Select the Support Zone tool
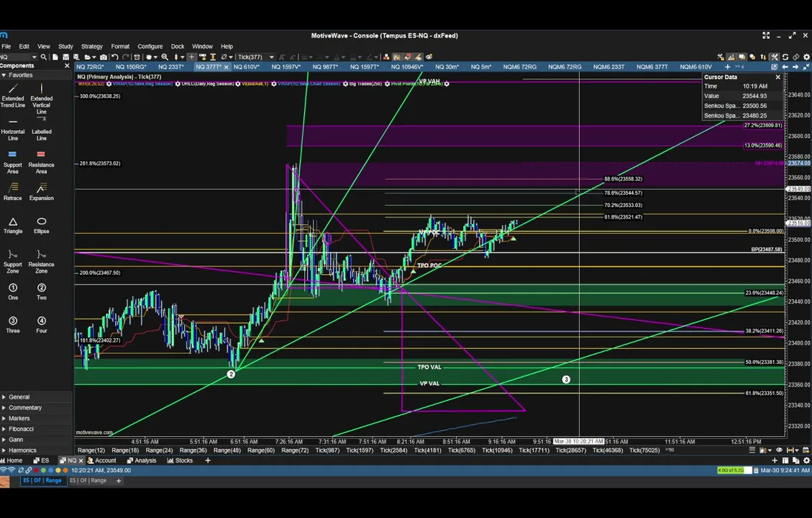This screenshot has width=812, height=518. pos(13,262)
